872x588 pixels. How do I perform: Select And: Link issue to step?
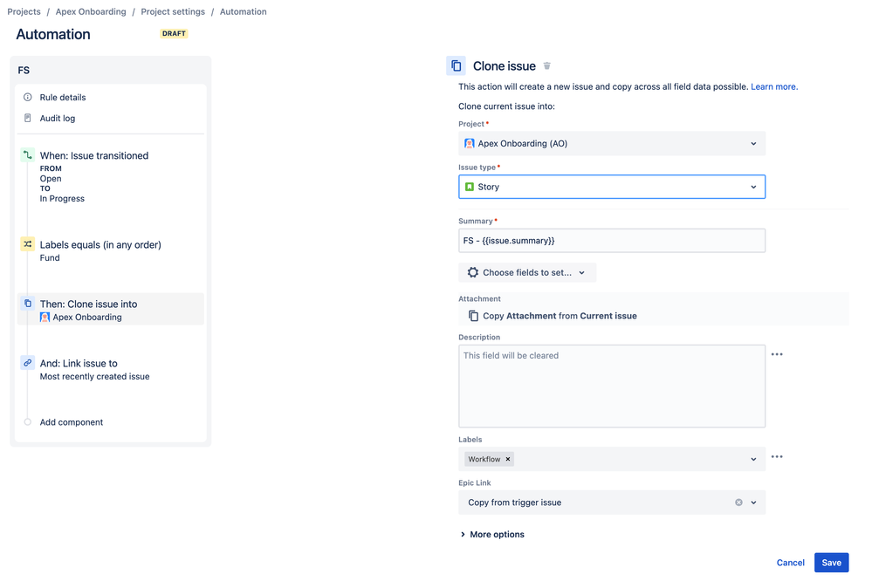111,369
